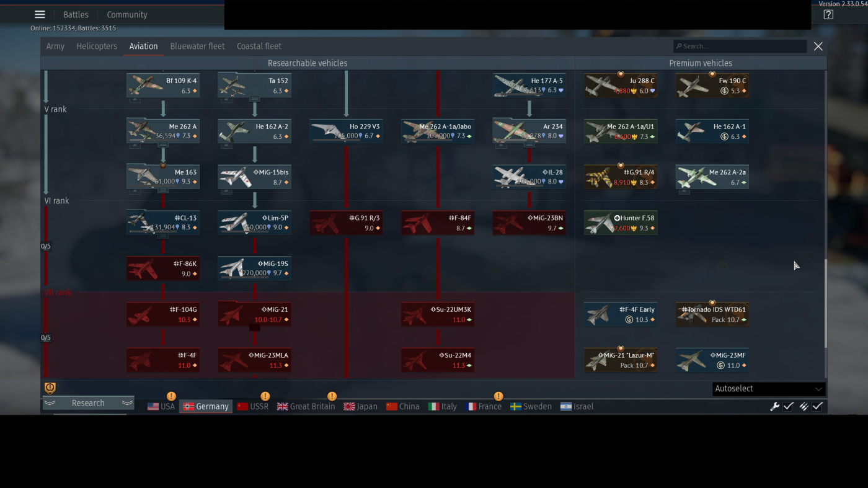The width and height of the screenshot is (868, 488).
Task: Toggle the checkbox beside the wrench icon
Action: 789,407
